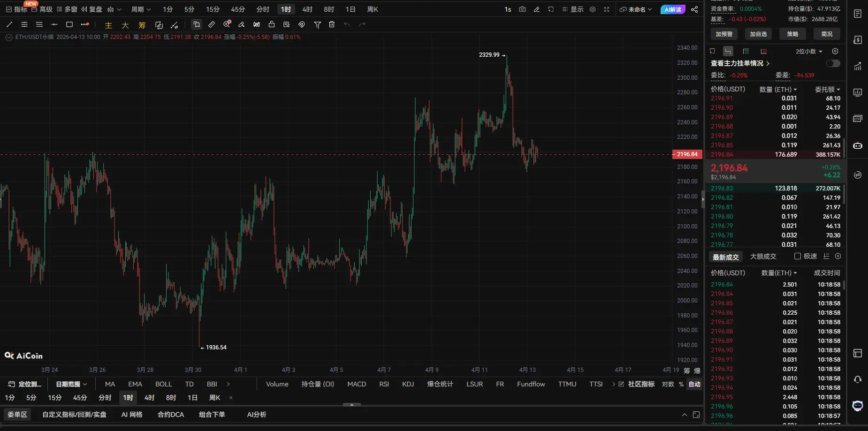Toggle 自动 auto scale
The height and width of the screenshot is (431, 868).
pos(694,384)
